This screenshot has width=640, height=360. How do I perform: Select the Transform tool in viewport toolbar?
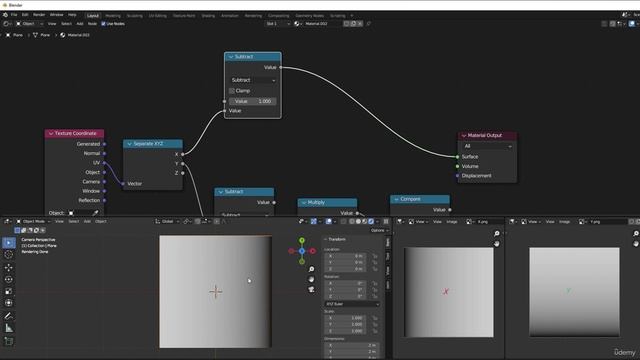pyautogui.click(x=9, y=303)
